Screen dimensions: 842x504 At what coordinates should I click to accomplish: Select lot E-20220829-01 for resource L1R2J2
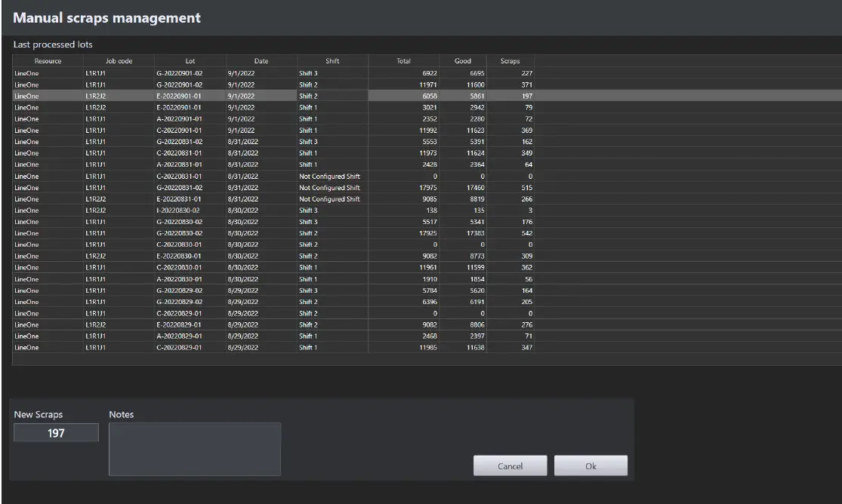tap(227, 324)
